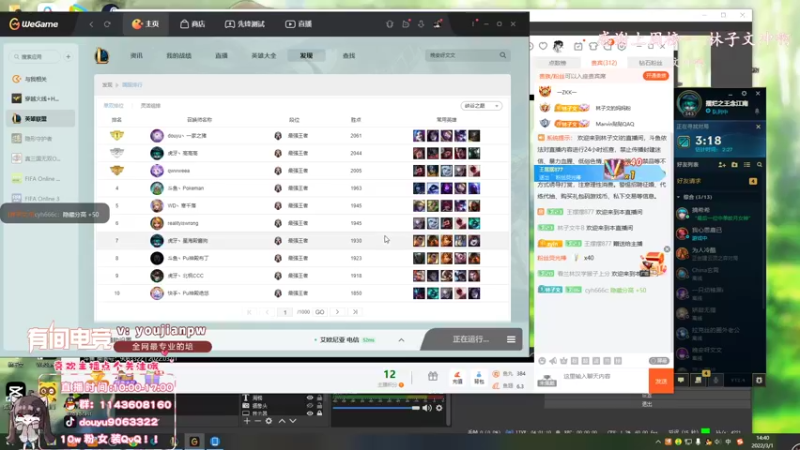Refresh the WeGame page
Image resolution: width=800 pixels, height=450 pixels.
(107, 24)
